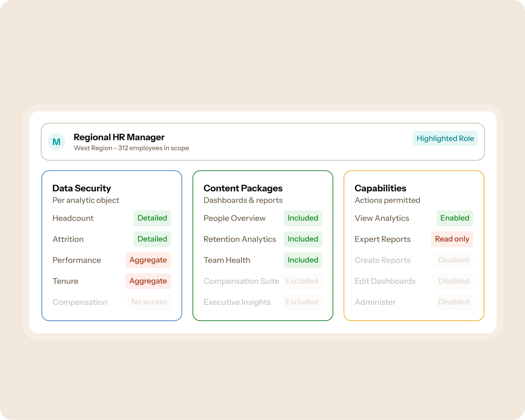This screenshot has width=525, height=420.
Task: Click the Administer Disabled badge
Action: tap(454, 302)
